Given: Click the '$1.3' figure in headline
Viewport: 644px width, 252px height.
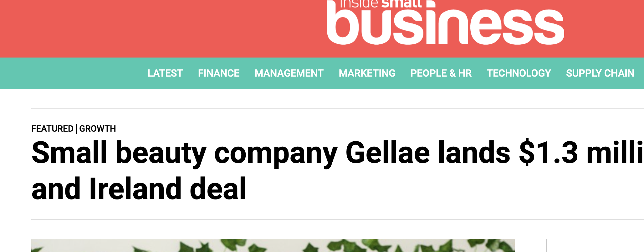Looking at the screenshot, I should (548, 153).
